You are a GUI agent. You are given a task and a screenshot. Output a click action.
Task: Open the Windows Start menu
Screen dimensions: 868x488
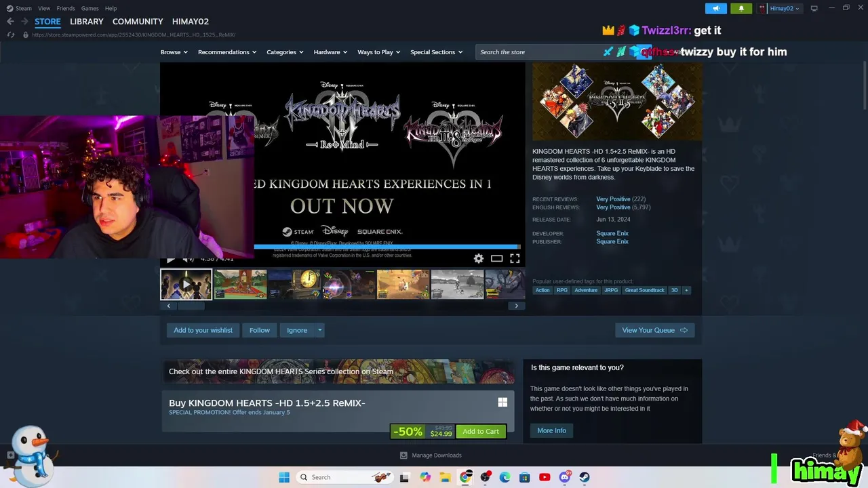point(284,477)
